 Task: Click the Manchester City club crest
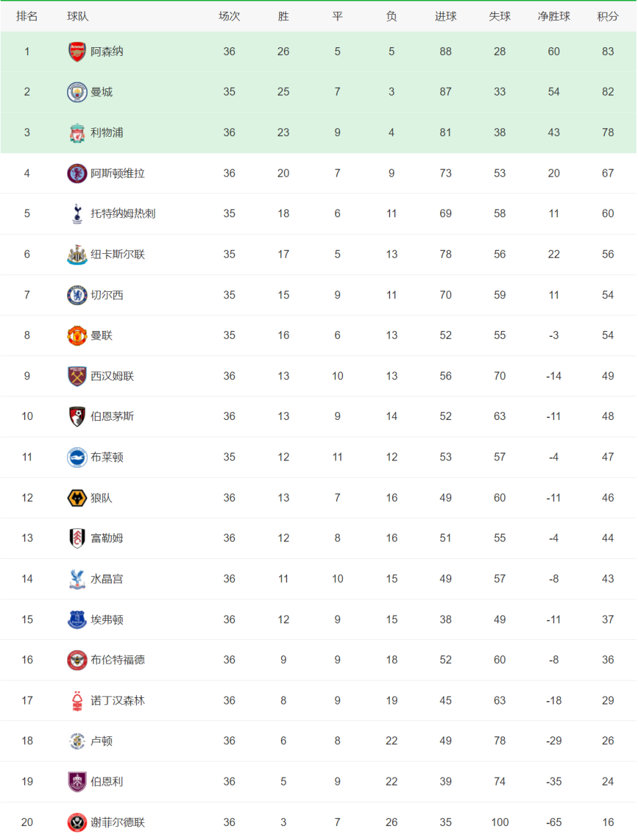tap(77, 92)
